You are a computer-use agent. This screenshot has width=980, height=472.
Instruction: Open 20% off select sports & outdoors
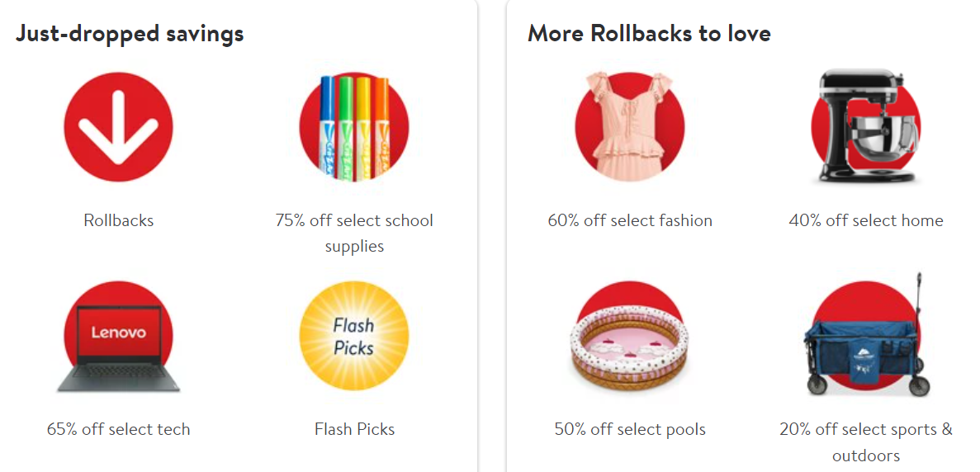[865, 442]
